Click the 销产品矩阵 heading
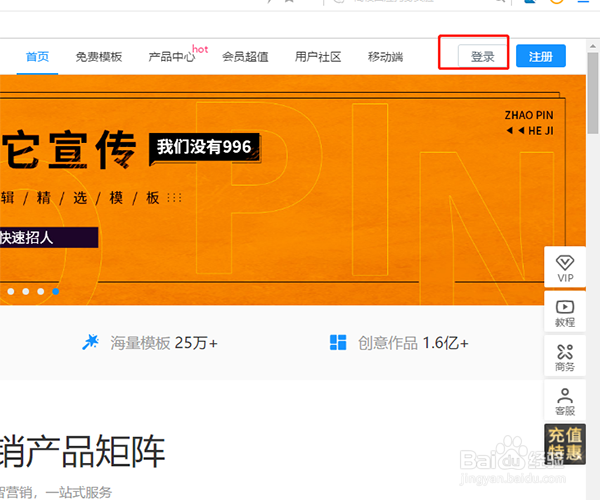This screenshot has width=600, height=500. pyautogui.click(x=82, y=451)
